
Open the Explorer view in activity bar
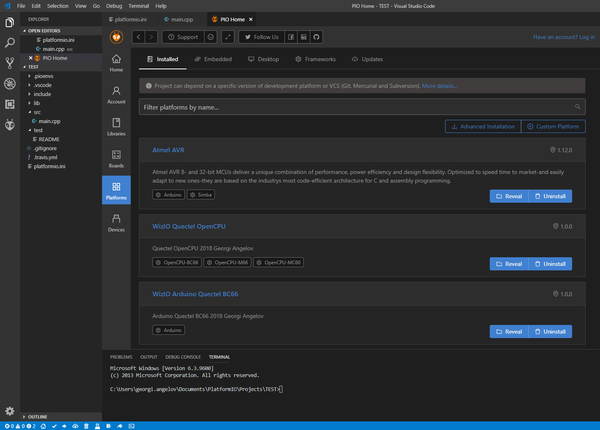tap(10, 22)
